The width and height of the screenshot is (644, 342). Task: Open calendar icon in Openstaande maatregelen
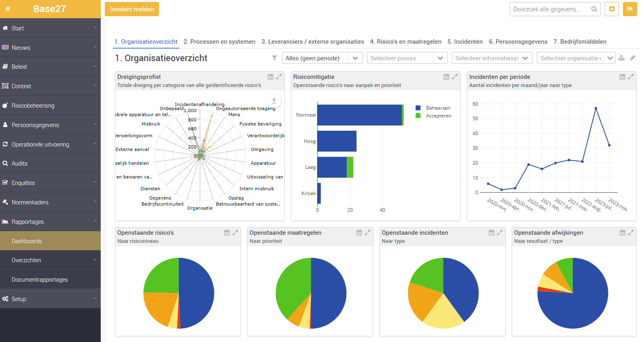point(359,233)
